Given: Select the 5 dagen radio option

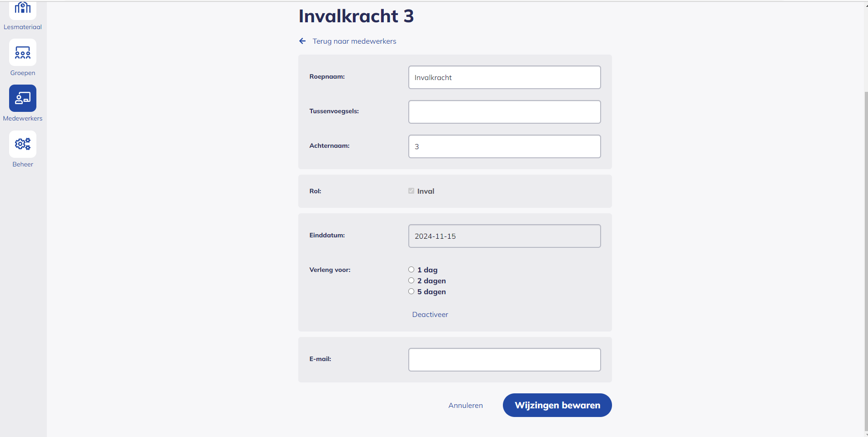Looking at the screenshot, I should coord(411,291).
